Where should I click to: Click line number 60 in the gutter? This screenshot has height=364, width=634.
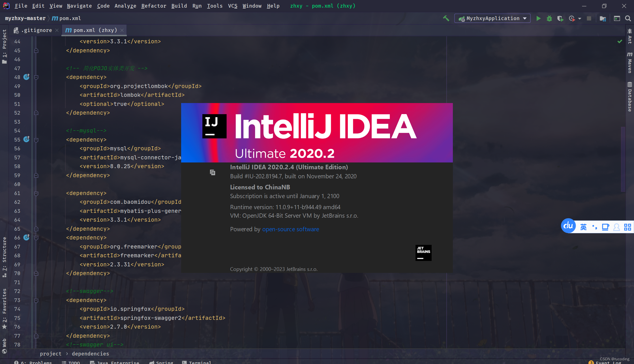(17, 184)
